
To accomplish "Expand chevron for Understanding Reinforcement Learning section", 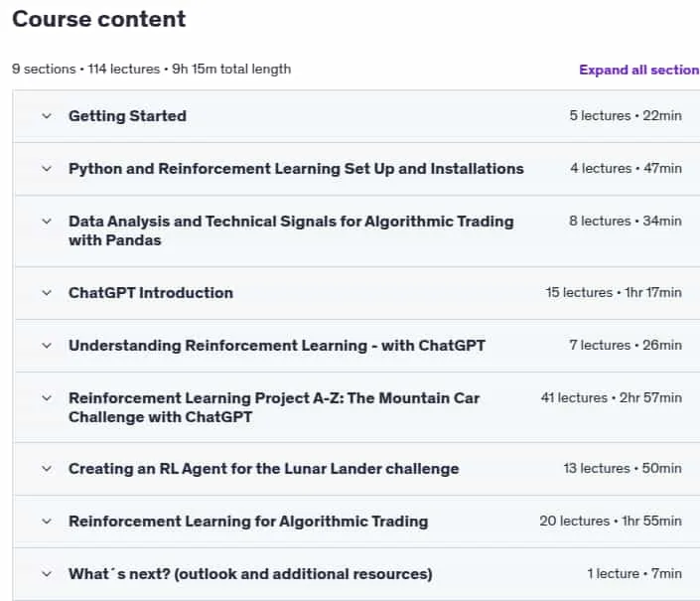I will pyautogui.click(x=47, y=346).
